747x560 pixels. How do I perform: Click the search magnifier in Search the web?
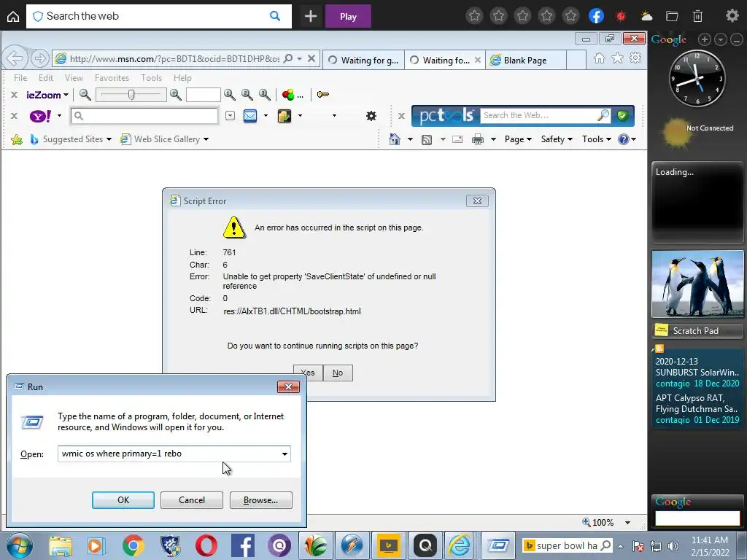275,16
